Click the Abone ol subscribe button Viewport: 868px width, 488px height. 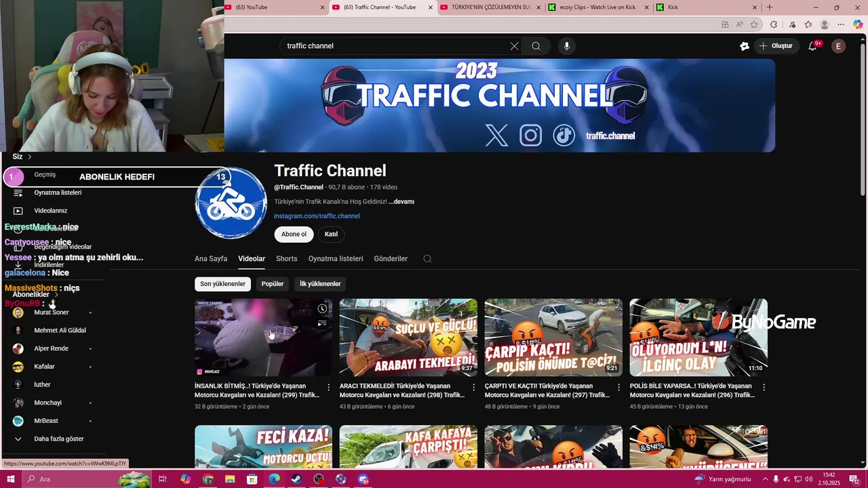[x=294, y=235]
